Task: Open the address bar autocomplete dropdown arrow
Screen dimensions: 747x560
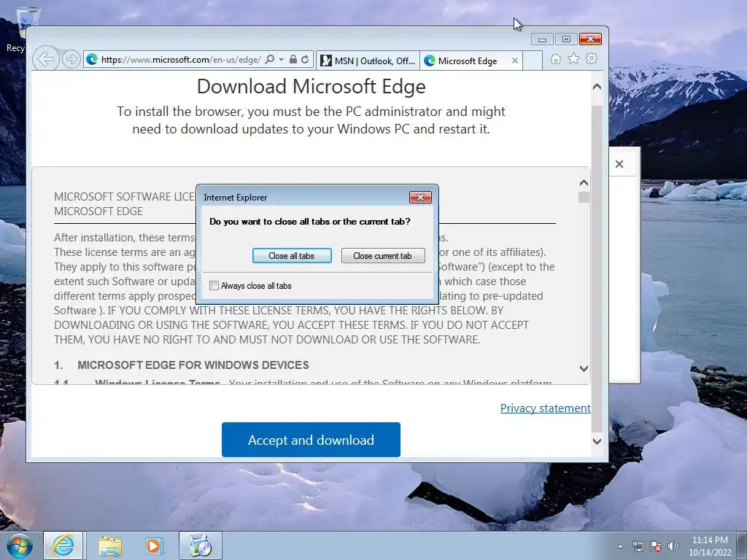Action: tap(281, 59)
